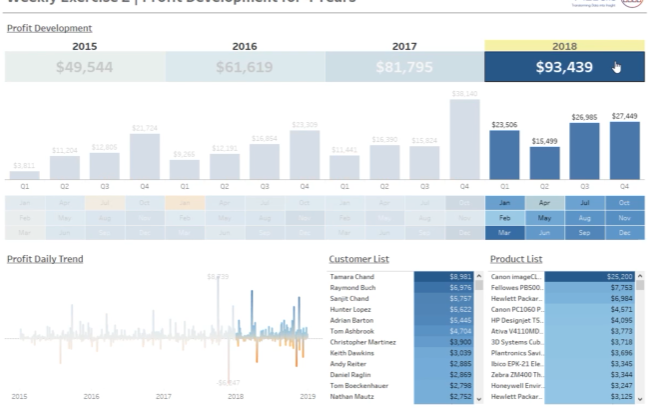Select product Canon imageCL... $25,200
Viewport: 652px width, 418px height.
point(562,277)
